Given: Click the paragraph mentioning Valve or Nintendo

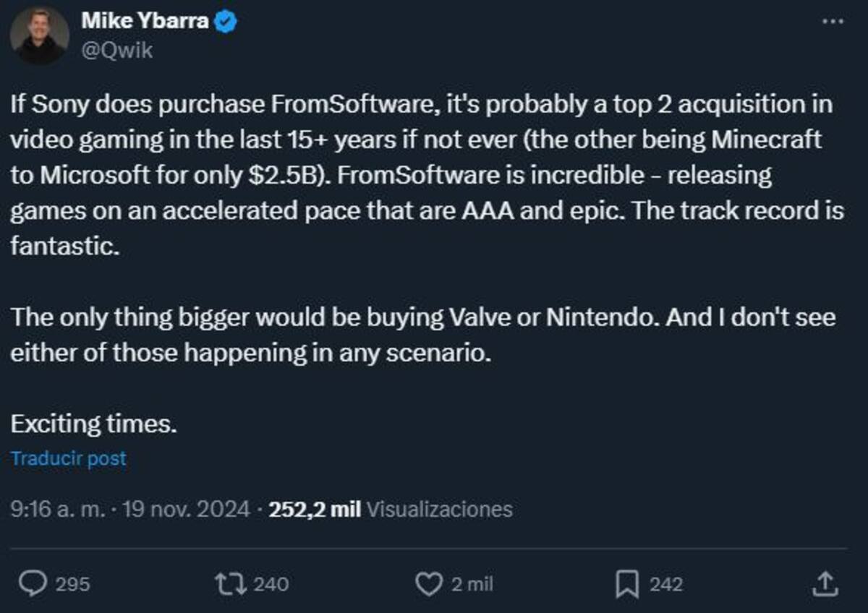Looking at the screenshot, I should click(x=423, y=336).
